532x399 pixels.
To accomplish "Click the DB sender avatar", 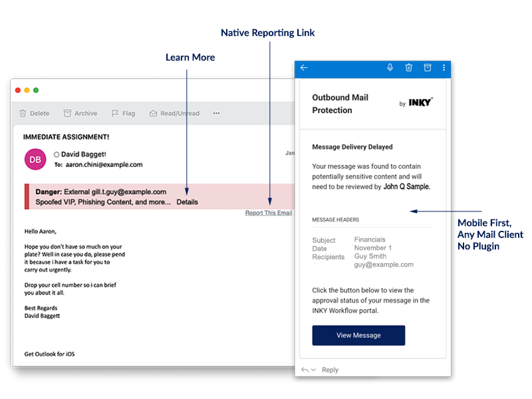I will [x=35, y=160].
